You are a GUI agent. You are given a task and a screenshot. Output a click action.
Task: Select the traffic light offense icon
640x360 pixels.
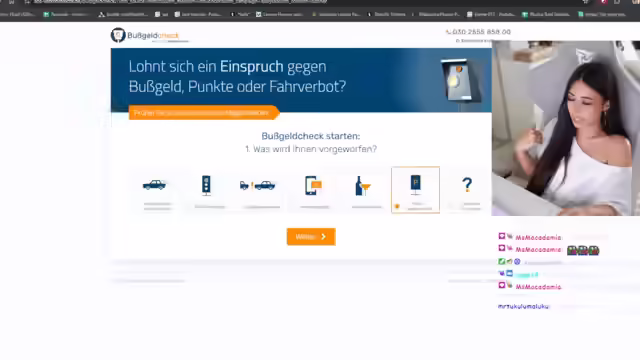click(x=207, y=186)
